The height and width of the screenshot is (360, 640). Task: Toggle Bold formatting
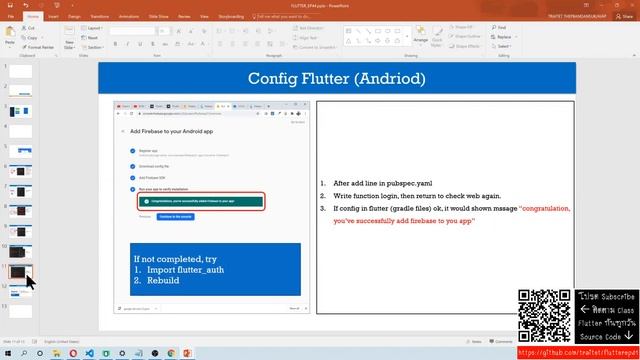[115, 44]
